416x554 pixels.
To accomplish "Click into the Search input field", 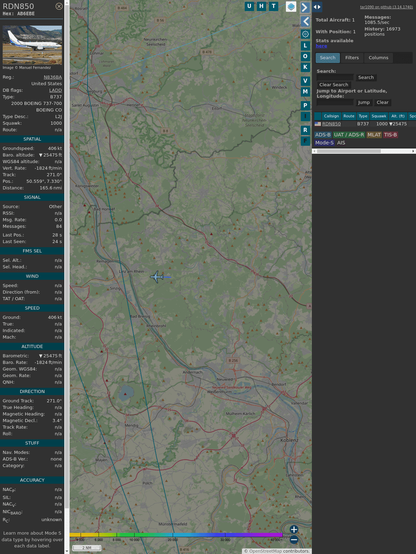I will pyautogui.click(x=335, y=77).
